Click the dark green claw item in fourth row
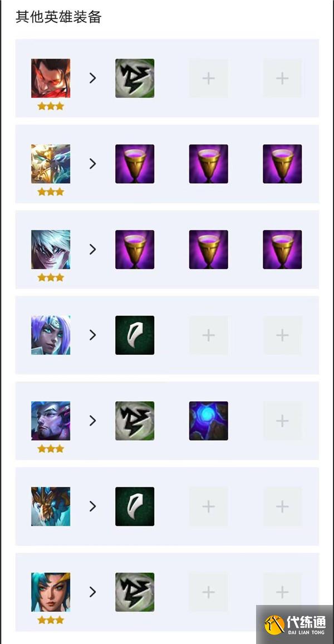 [x=135, y=335]
